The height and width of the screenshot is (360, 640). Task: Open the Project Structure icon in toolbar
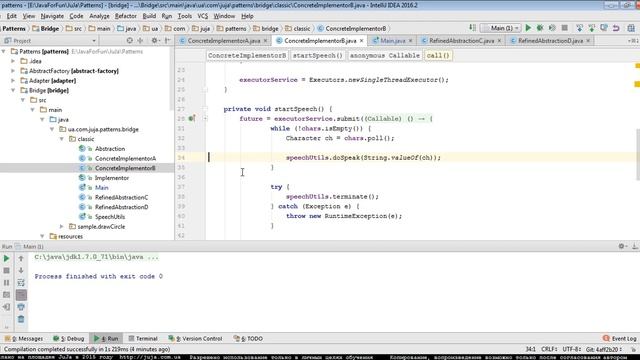pos(631,28)
